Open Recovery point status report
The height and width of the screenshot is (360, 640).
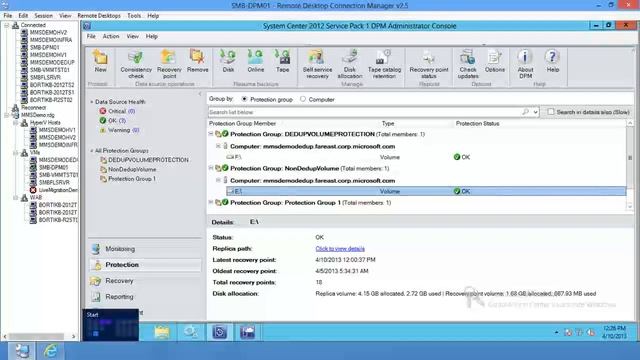pyautogui.click(x=429, y=64)
